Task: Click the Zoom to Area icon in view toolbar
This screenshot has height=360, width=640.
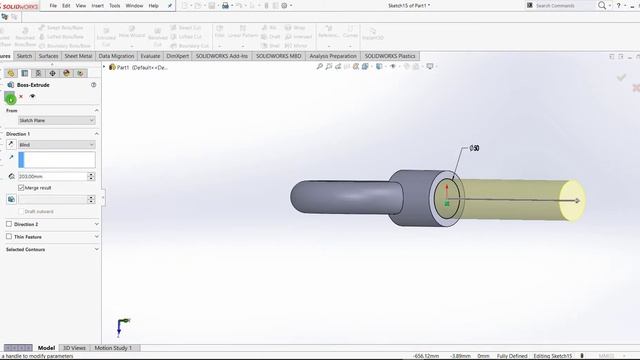Action: [329, 67]
